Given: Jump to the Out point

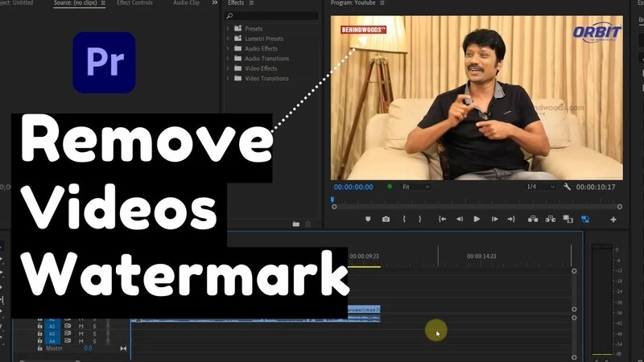Looking at the screenshot, I should (x=511, y=219).
